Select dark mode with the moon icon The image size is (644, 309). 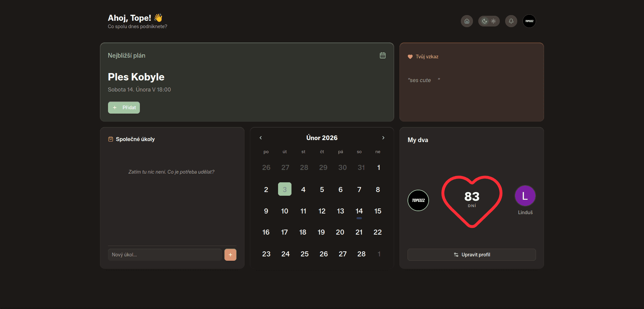484,21
